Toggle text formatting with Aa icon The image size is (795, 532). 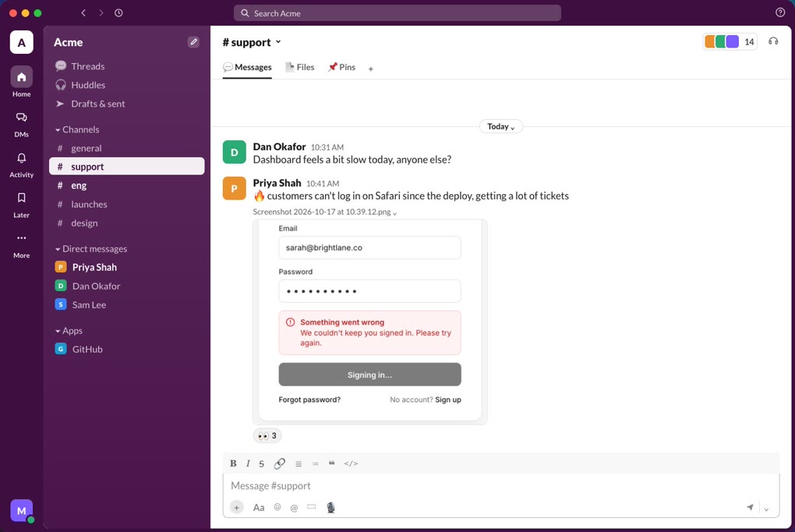click(259, 507)
